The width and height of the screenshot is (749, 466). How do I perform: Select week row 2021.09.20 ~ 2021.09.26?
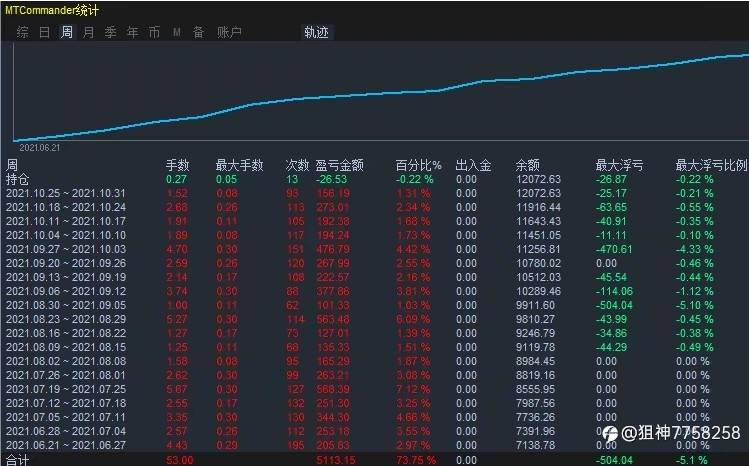[x=374, y=263]
